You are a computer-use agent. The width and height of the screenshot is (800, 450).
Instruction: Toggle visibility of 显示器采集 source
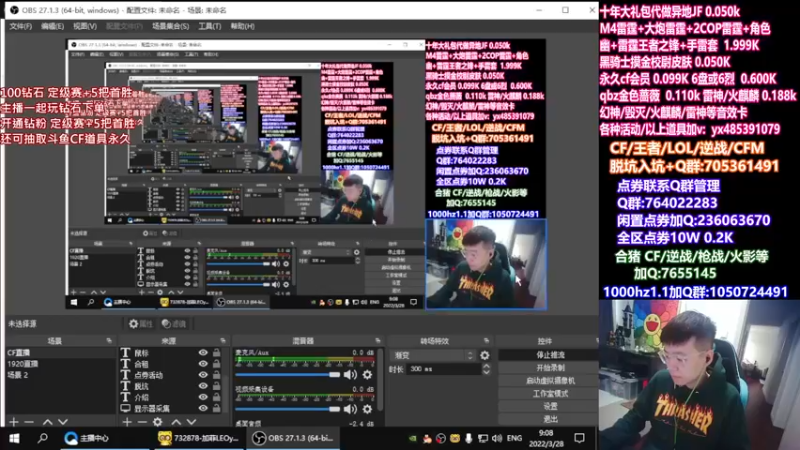203,409
